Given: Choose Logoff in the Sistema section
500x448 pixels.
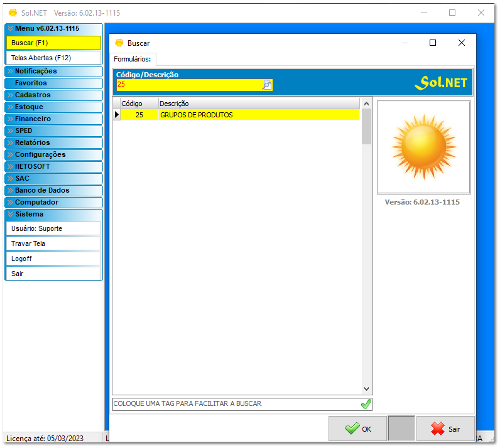Looking at the screenshot, I should click(x=53, y=259).
